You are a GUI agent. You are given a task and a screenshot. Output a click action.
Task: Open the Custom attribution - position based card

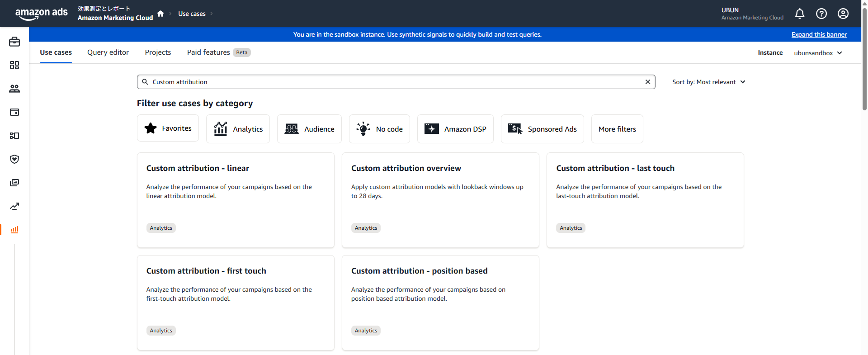coord(440,303)
